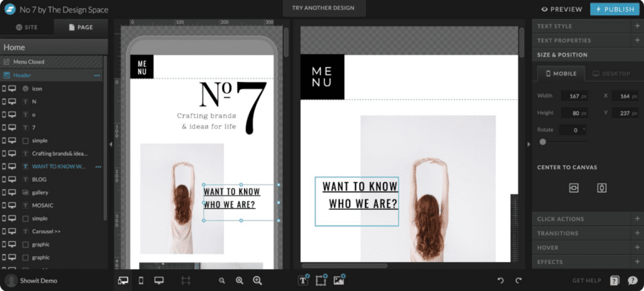Toggle desktop visibility of MOSAIC layer
The image size is (644, 291).
pos(13,206)
